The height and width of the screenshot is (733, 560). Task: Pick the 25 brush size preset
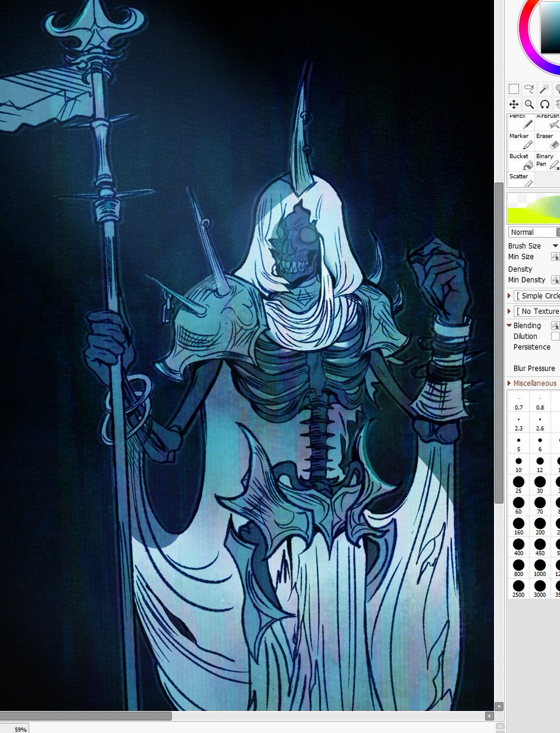click(518, 485)
